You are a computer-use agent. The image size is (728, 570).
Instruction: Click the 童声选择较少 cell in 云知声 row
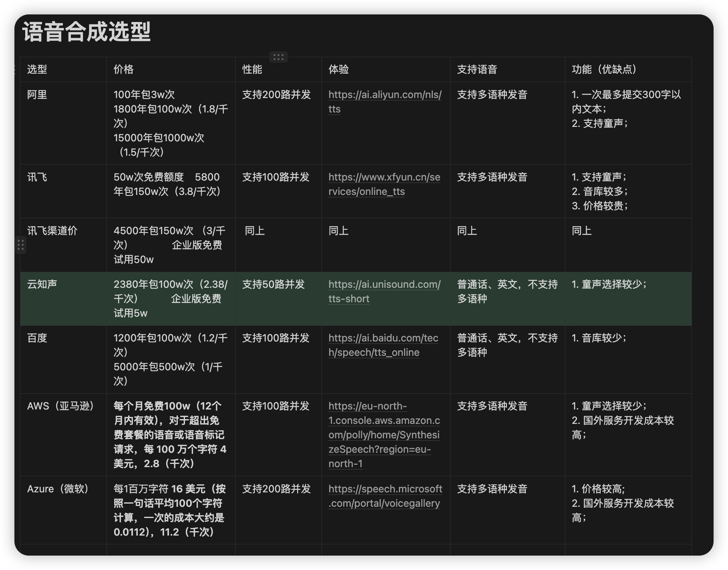coord(628,299)
